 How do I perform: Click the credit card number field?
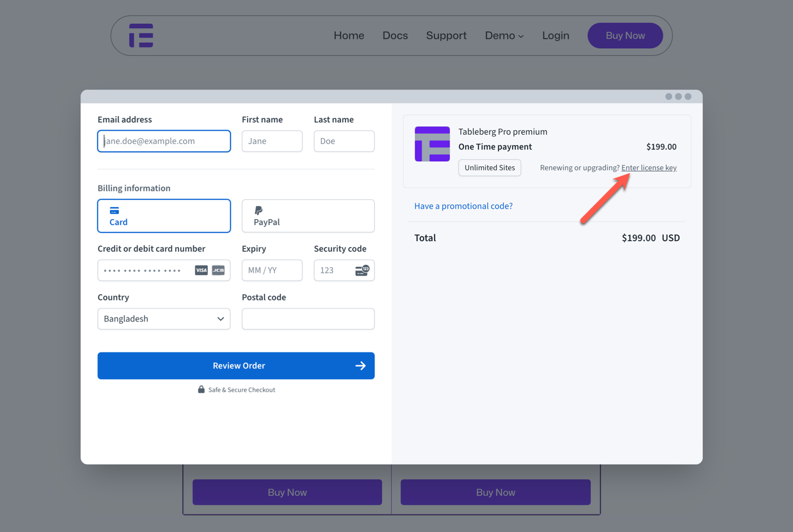(x=144, y=271)
